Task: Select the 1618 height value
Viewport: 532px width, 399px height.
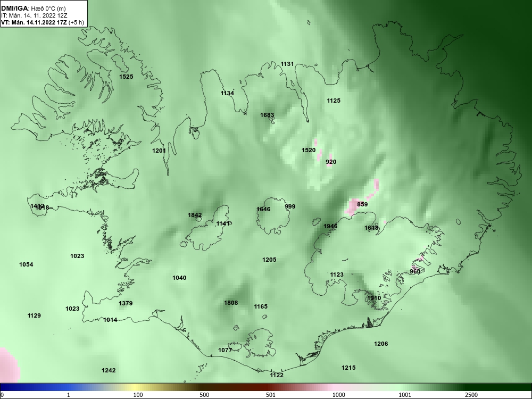Action: (371, 228)
